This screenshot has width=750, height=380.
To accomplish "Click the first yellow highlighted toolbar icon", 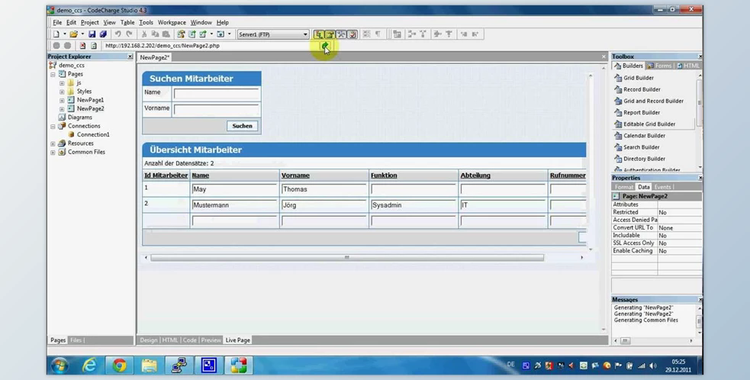I will 319,34.
